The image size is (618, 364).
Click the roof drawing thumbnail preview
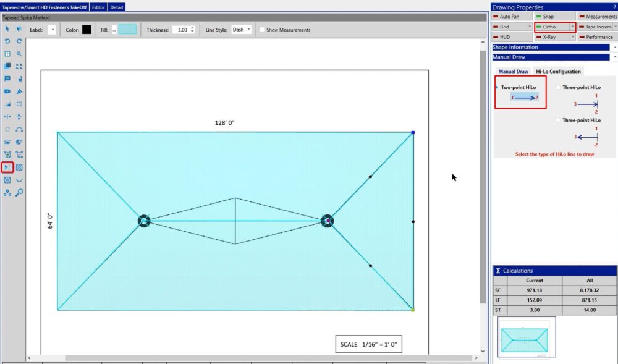click(525, 338)
